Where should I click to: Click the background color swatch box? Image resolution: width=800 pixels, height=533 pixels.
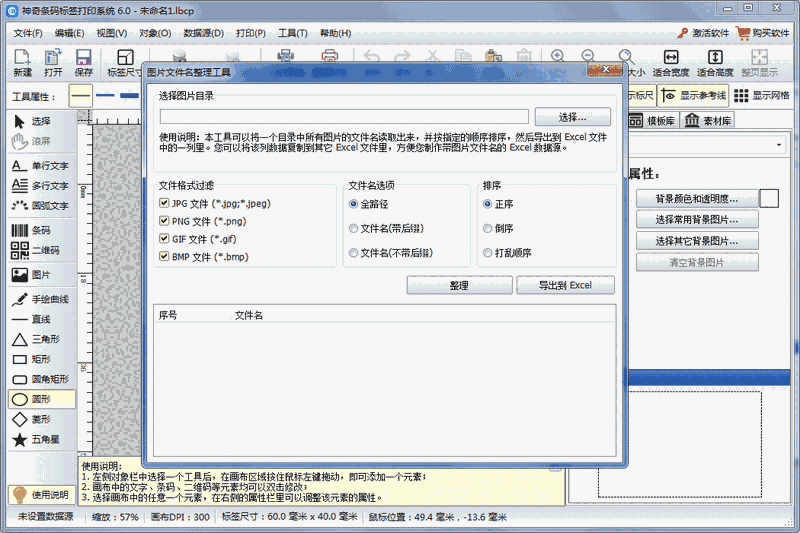coord(769,198)
